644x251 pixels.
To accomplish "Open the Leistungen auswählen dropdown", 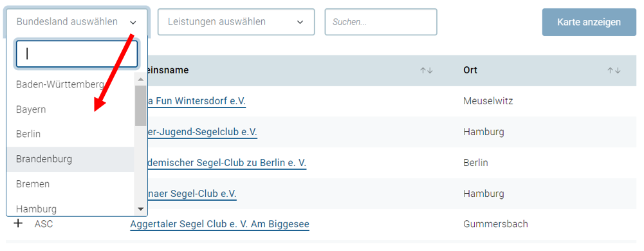I will 236,22.
